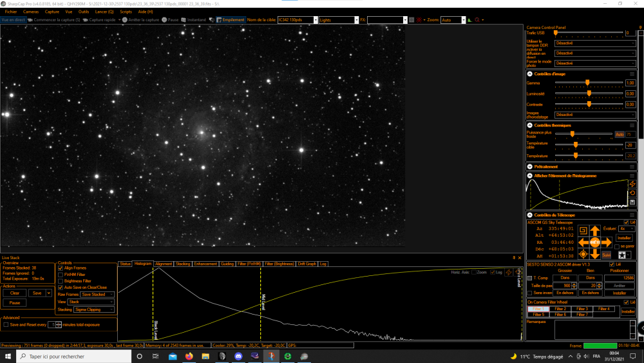
Task: Open the Évaluer 4x rate dropdown
Action: click(x=627, y=229)
